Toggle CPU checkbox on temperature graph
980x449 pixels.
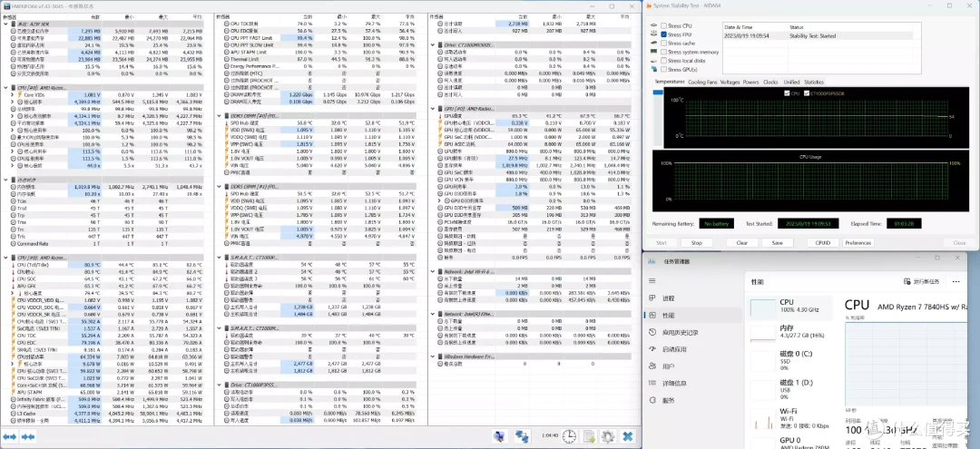tap(787, 93)
